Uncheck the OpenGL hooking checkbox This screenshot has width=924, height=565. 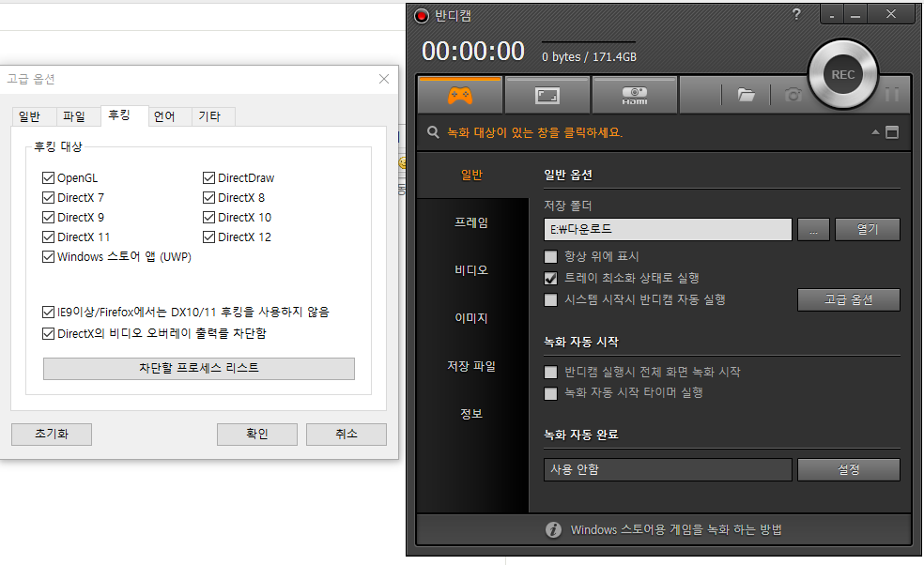pos(48,178)
